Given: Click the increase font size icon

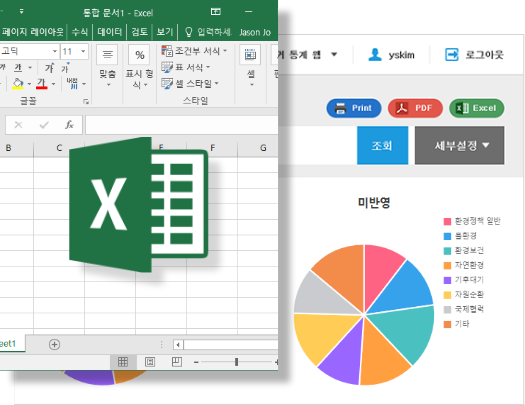Looking at the screenshot, I should point(50,68).
